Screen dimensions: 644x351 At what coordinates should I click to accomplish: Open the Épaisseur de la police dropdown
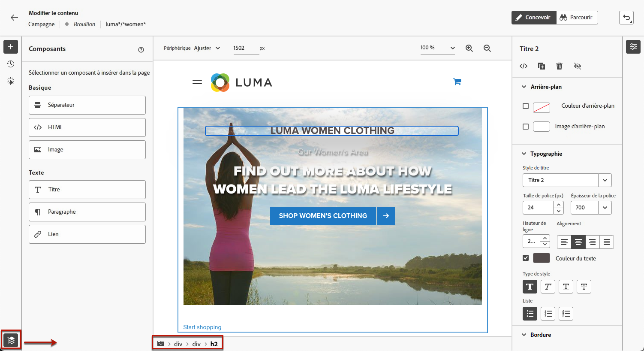591,208
